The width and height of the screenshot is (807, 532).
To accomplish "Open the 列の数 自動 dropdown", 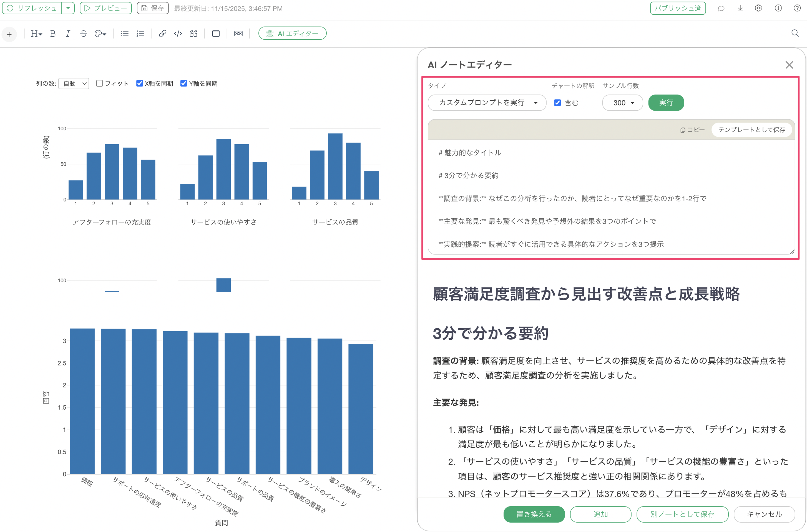I will [x=74, y=83].
